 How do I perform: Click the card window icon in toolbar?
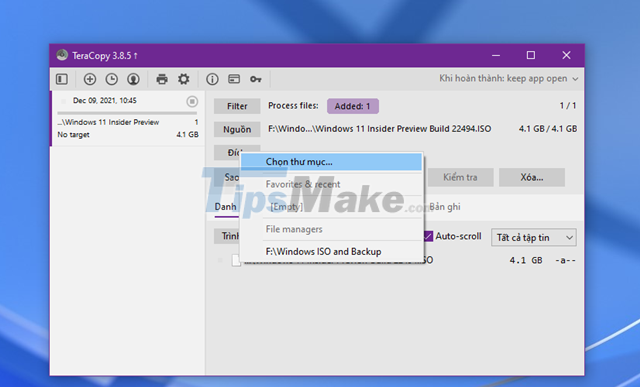234,79
